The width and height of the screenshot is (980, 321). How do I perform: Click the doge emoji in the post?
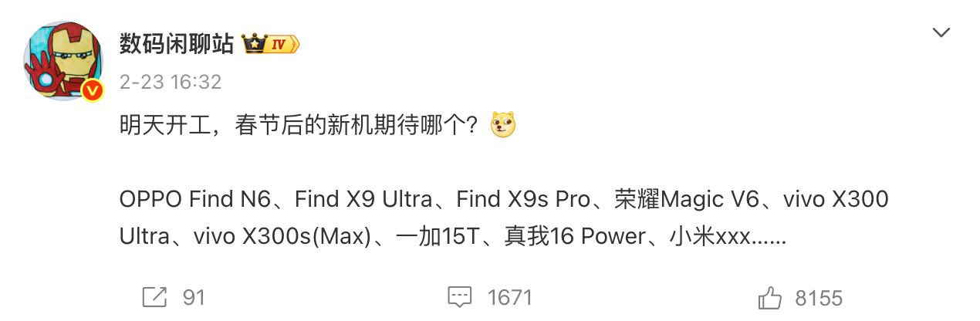click(503, 125)
